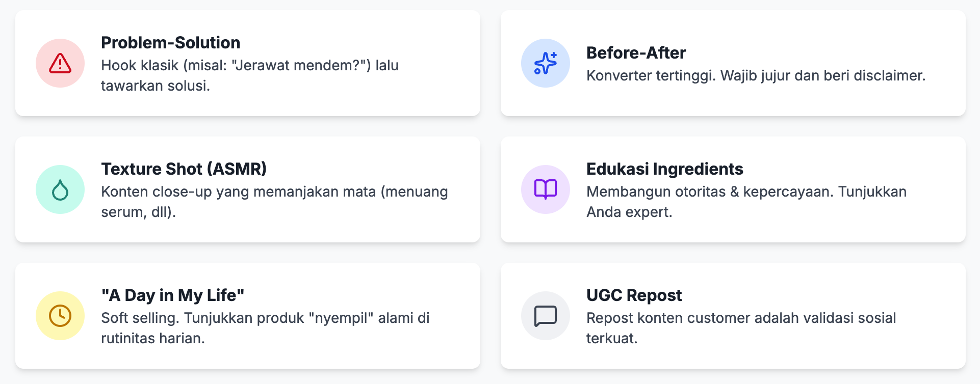
Task: Click the Before-After heading text
Action: (x=636, y=52)
